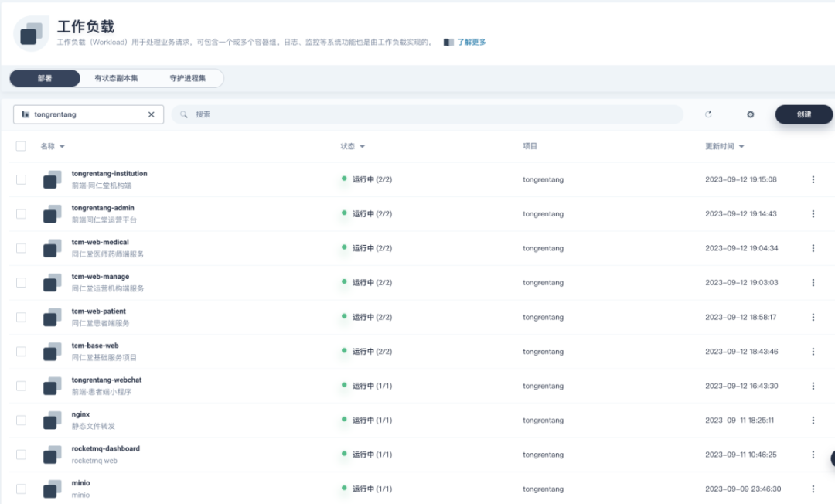Screen dimensions: 835x504
Task: Open more actions for minio row
Action: pos(813,489)
